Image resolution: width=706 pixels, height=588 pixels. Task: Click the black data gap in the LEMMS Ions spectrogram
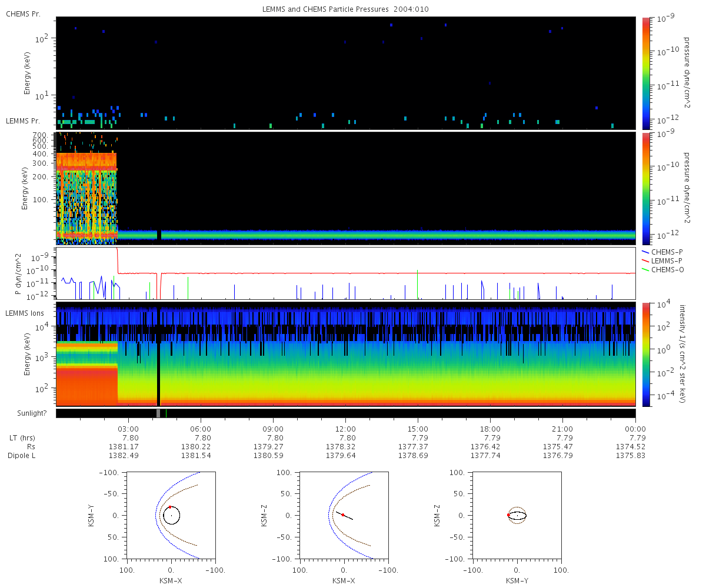(x=158, y=354)
